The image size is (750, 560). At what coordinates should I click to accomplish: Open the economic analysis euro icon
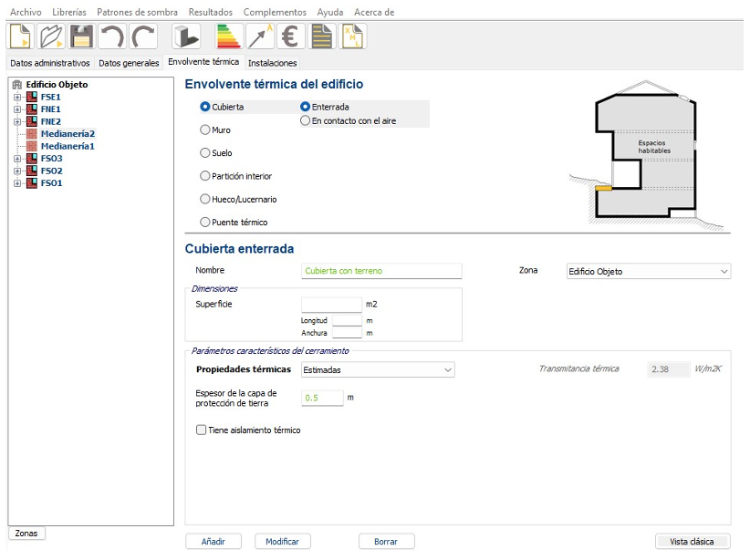tap(290, 36)
